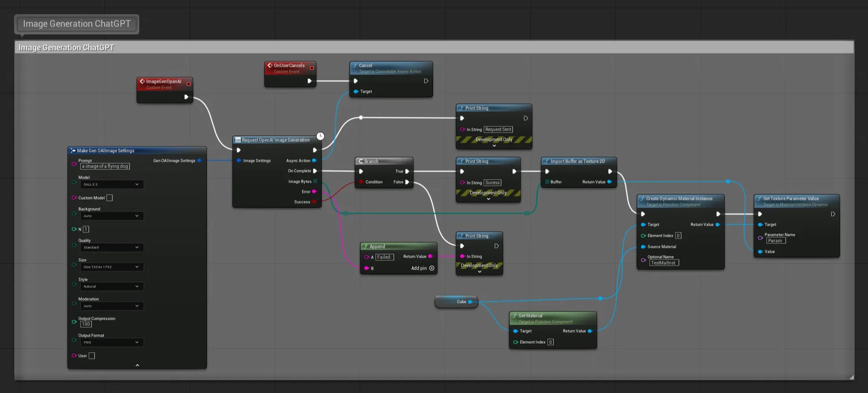Click the Image Bytes array pin

click(x=315, y=181)
